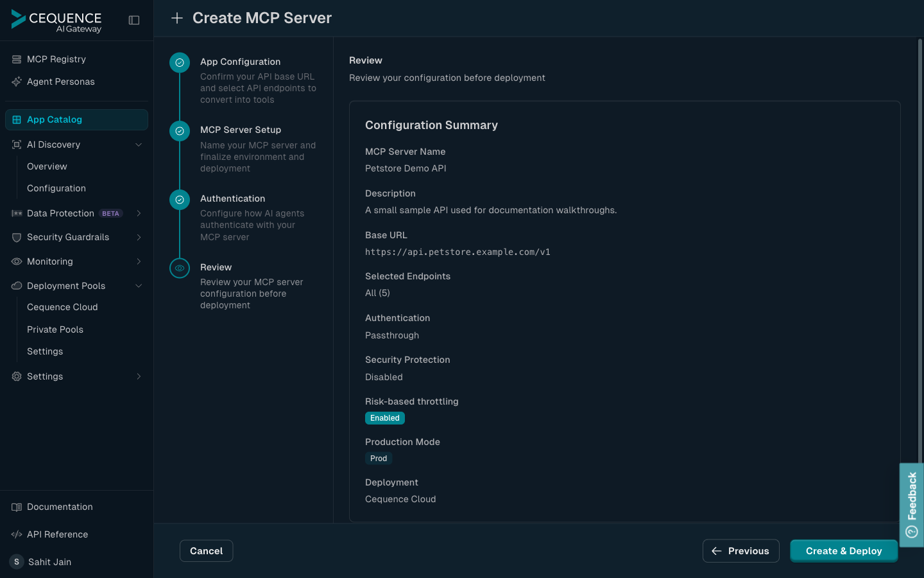Collapse the AI Discovery section chevron
This screenshot has height=578, width=924.
tap(139, 144)
